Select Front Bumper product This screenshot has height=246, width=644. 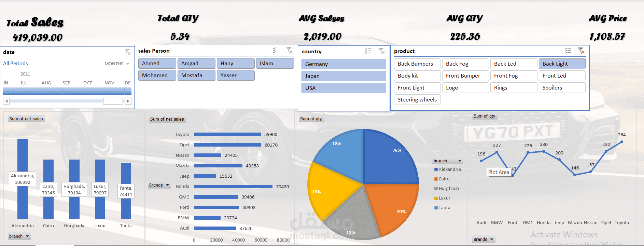pos(465,76)
